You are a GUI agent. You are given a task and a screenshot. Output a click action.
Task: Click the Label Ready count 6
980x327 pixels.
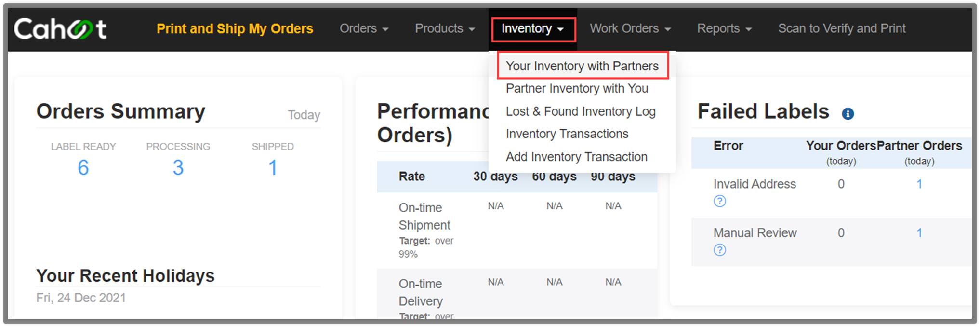(x=83, y=168)
